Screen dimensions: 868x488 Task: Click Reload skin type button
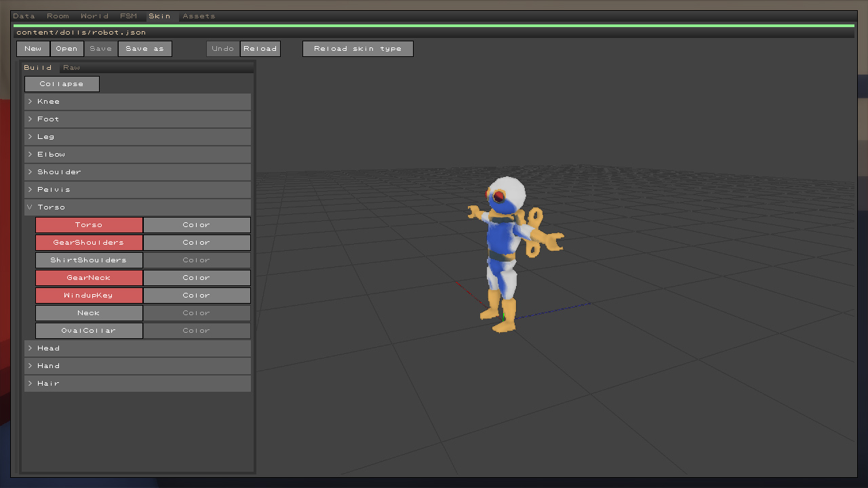(358, 49)
